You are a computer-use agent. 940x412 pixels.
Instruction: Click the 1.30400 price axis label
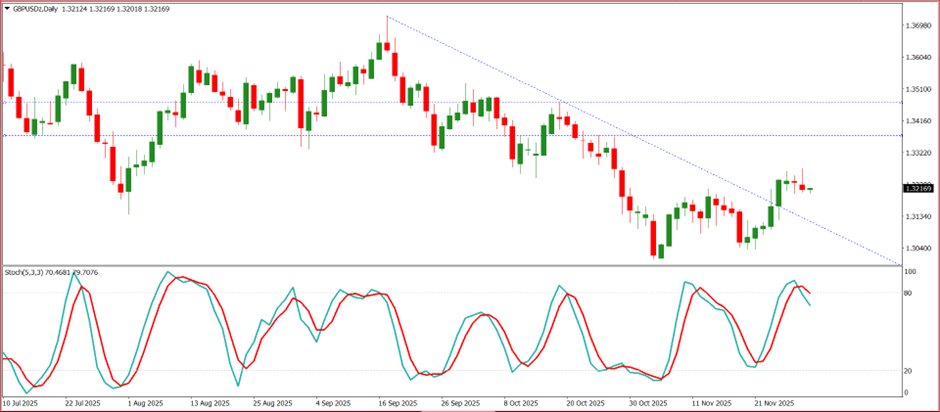click(919, 248)
